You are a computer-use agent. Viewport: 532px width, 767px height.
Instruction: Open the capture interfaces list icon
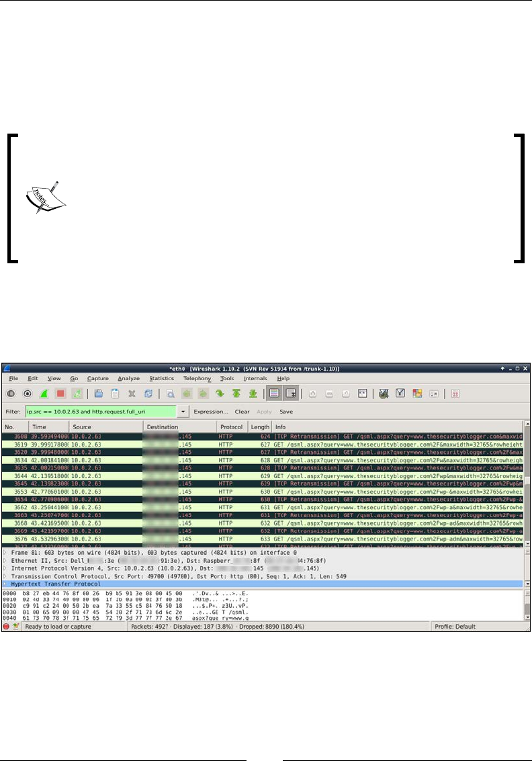pos(11,394)
